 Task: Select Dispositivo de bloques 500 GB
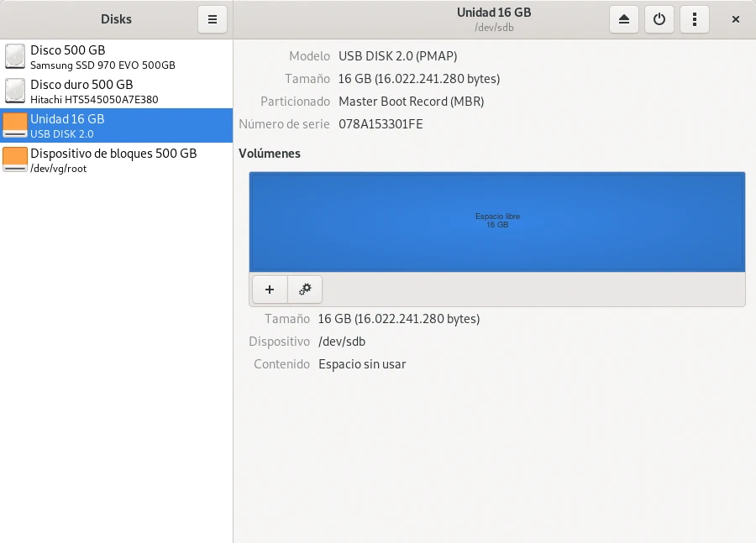pyautogui.click(x=113, y=160)
